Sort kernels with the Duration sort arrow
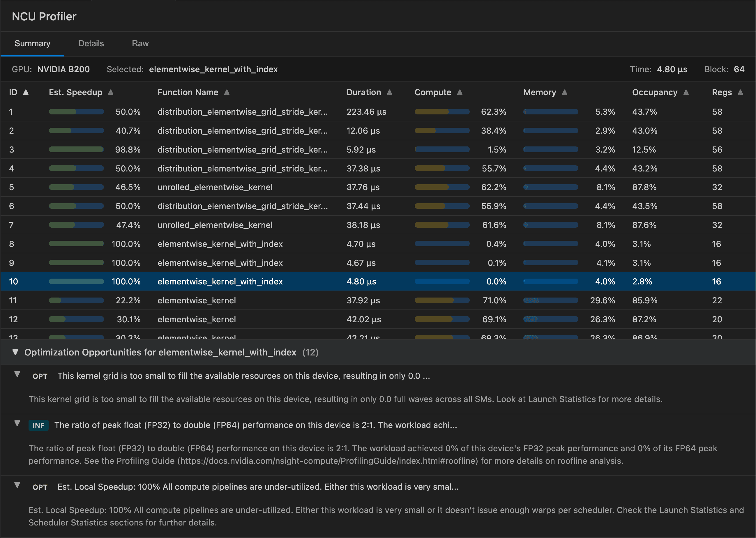The image size is (756, 538). (390, 92)
